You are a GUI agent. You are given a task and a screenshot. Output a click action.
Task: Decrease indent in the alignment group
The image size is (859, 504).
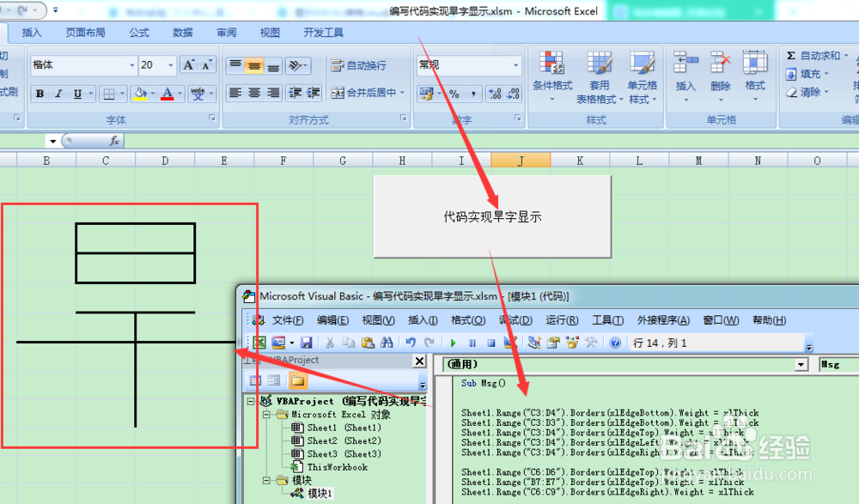click(x=295, y=93)
